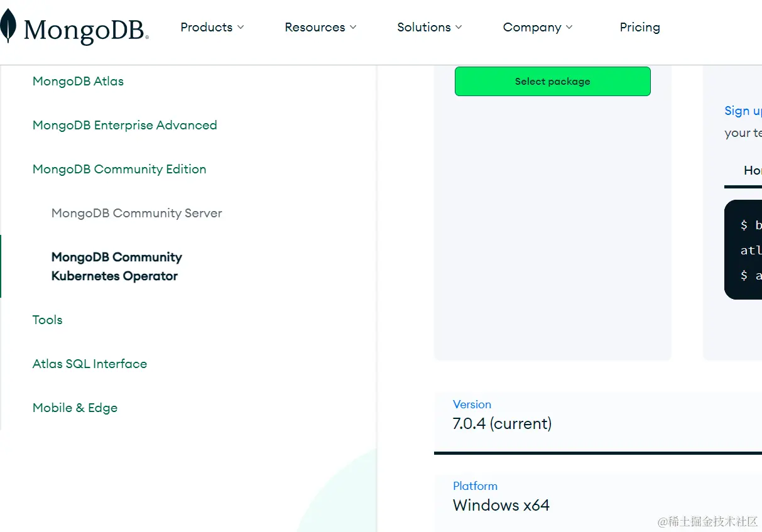This screenshot has width=762, height=532.
Task: Expand the Solutions menu chevron
Action: pos(459,27)
